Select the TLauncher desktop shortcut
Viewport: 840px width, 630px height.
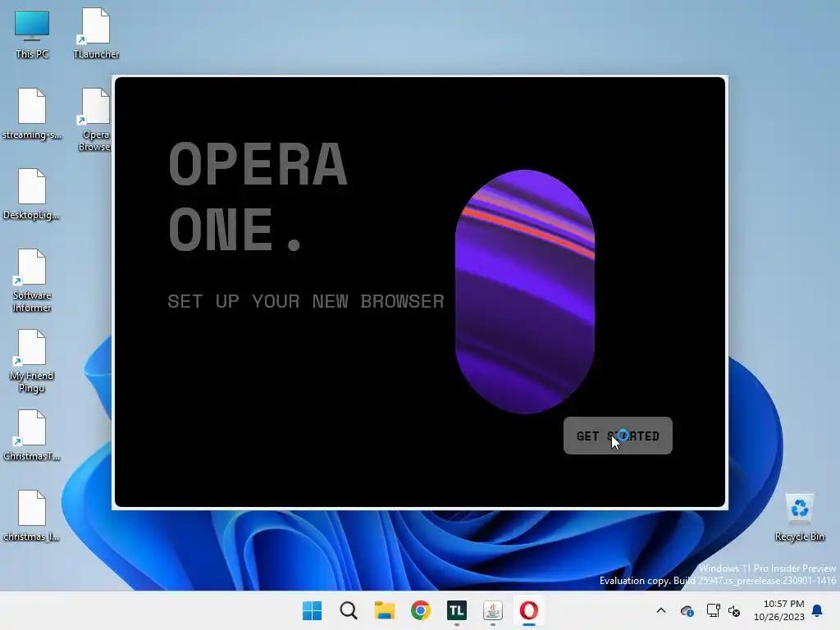(x=96, y=33)
